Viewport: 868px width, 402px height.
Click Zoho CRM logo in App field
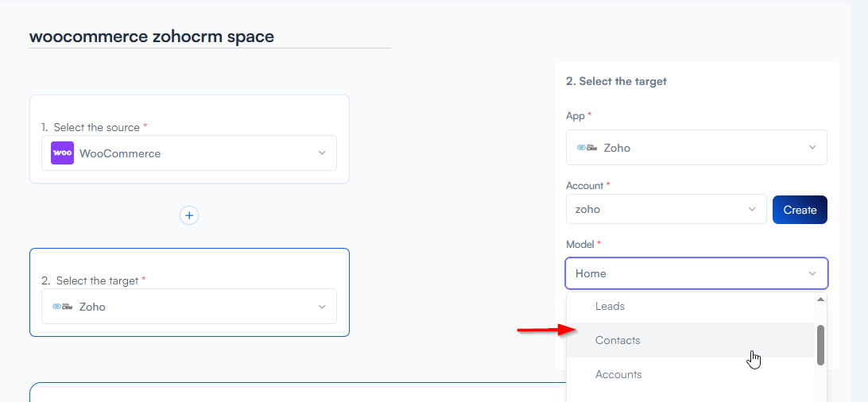[587, 148]
